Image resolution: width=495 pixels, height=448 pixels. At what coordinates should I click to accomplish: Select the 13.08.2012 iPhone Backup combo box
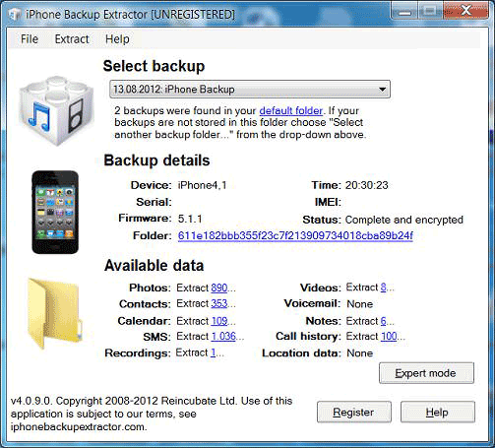(x=250, y=90)
